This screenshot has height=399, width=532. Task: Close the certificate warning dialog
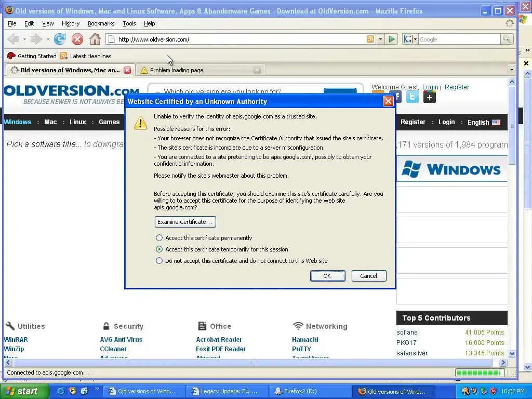tap(388, 101)
